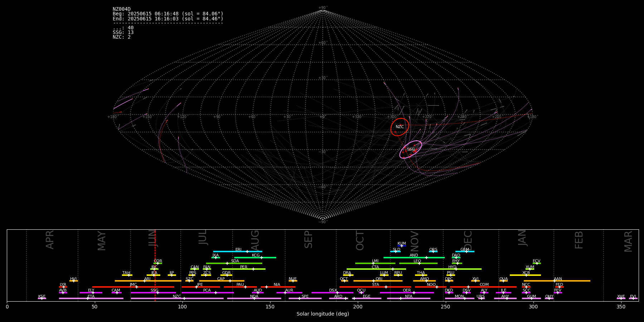Viewport: 644px width, 322px height.
Task: Click the cyan ERI activity bar
Action: coord(238,252)
